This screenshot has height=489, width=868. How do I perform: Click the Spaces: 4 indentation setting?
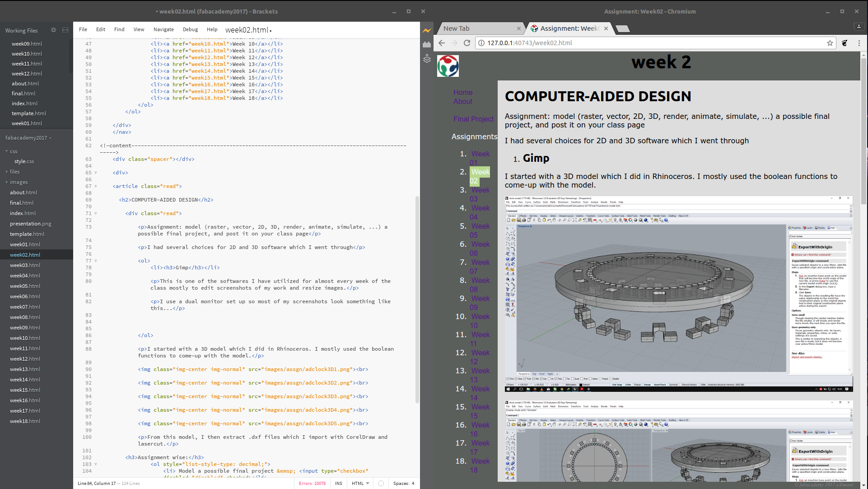pos(404,484)
